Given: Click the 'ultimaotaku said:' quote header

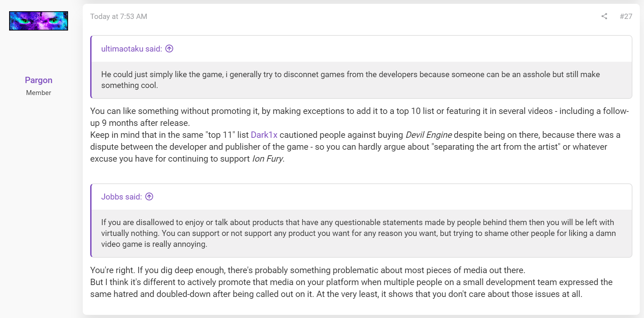Looking at the screenshot, I should (x=132, y=49).
